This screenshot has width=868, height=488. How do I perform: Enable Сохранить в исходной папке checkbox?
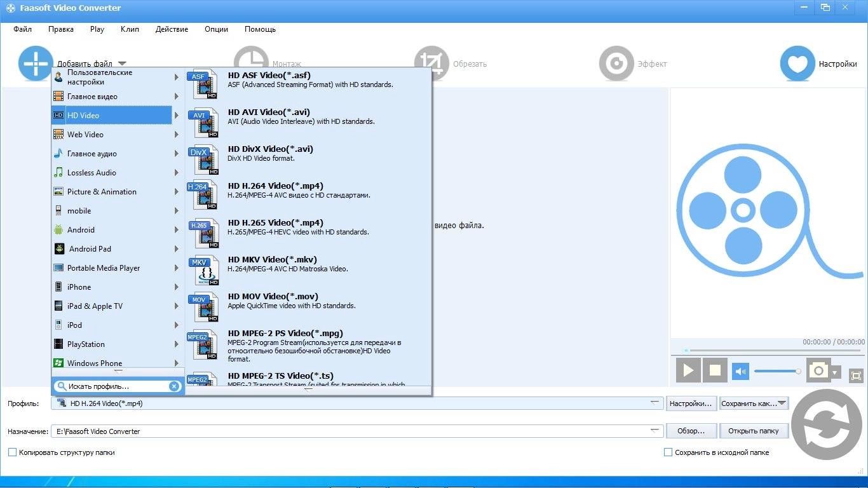tap(668, 452)
